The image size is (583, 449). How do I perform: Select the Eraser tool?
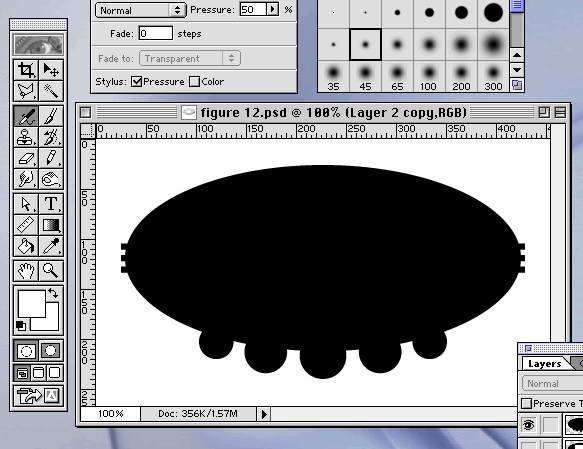tap(26, 158)
